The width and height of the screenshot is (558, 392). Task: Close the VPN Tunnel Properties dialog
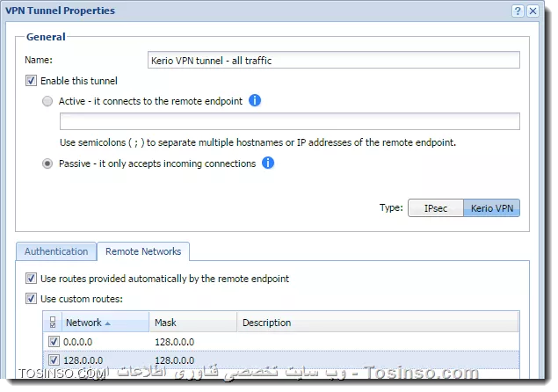coord(533,11)
